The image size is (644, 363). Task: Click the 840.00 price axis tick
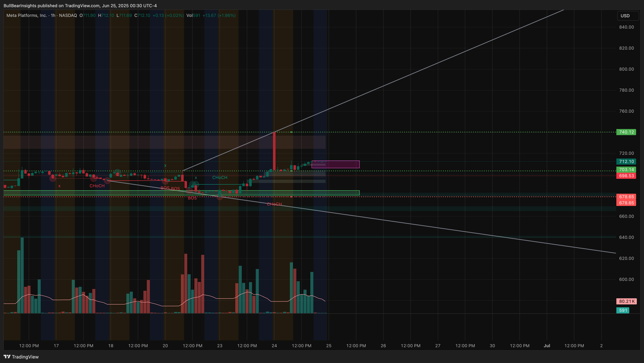pyautogui.click(x=626, y=27)
